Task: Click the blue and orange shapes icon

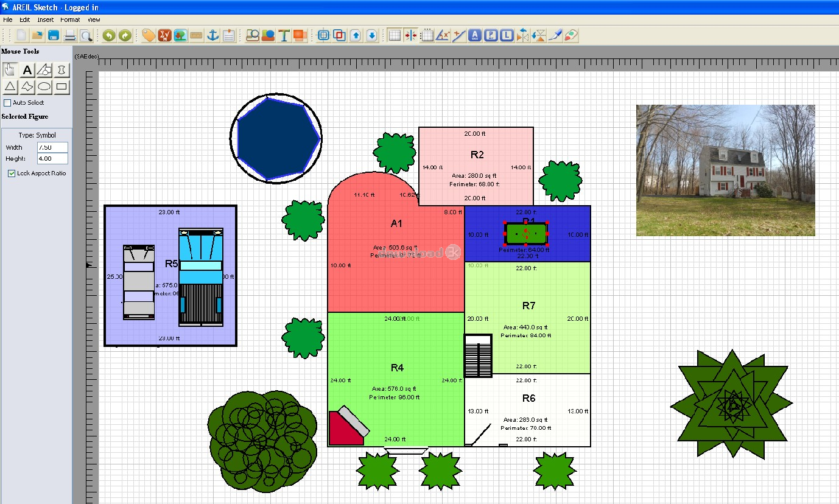Action: point(268,35)
